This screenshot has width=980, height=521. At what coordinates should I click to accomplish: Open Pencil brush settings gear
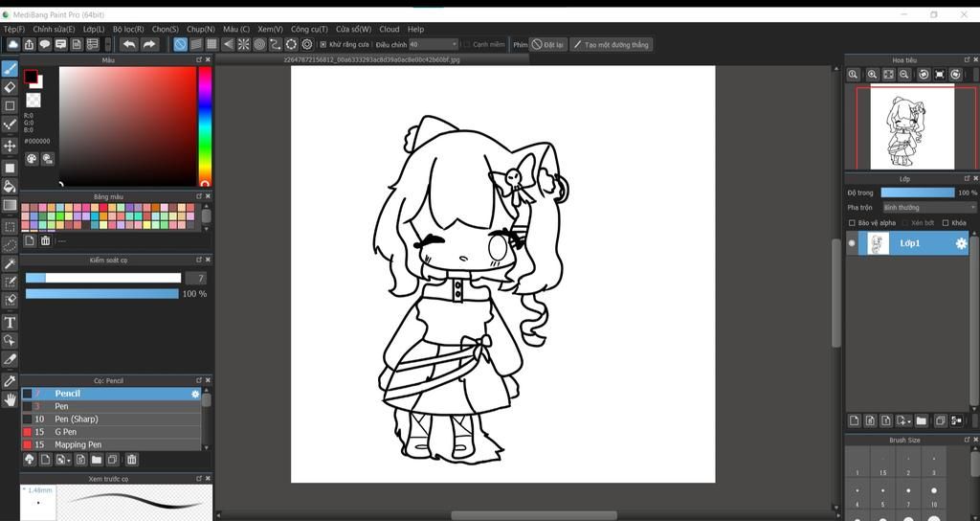click(x=195, y=394)
